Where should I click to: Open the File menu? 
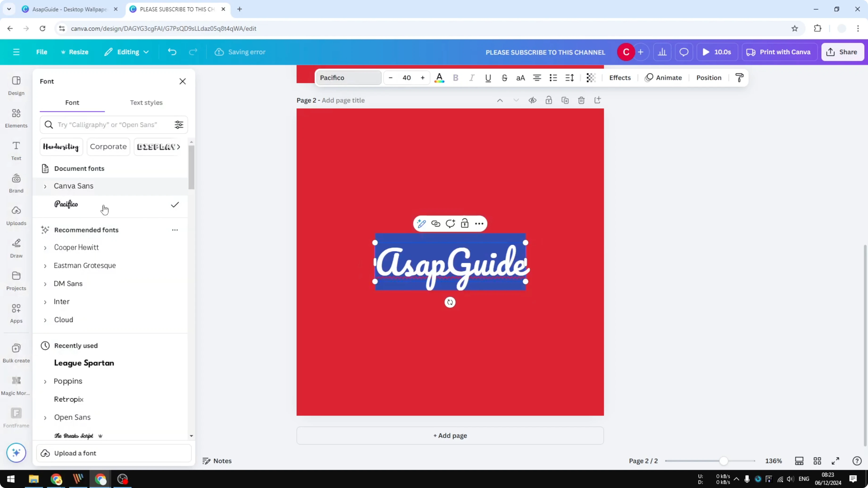pos(42,52)
